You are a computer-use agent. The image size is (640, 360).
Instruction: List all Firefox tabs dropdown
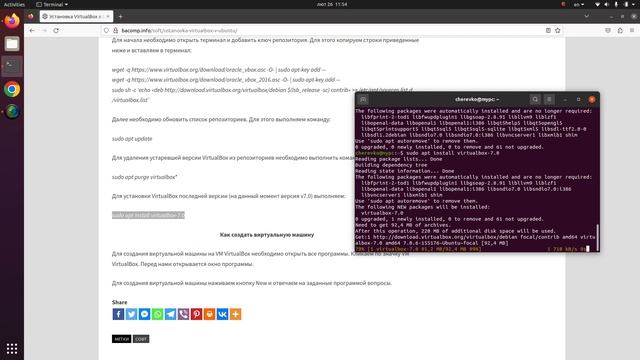[x=587, y=16]
